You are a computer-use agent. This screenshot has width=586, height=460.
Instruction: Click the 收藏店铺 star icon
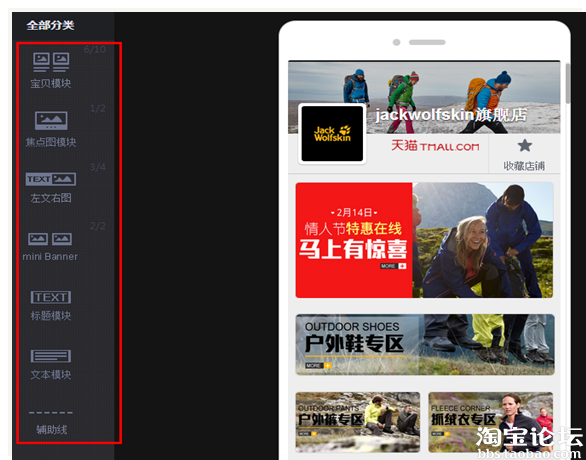coord(525,145)
